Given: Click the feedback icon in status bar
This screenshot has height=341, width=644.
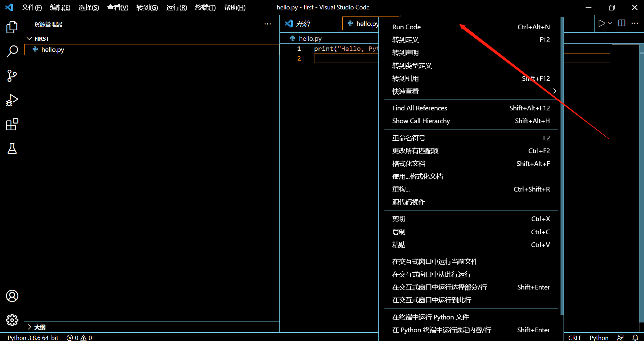Looking at the screenshot, I should (620, 337).
